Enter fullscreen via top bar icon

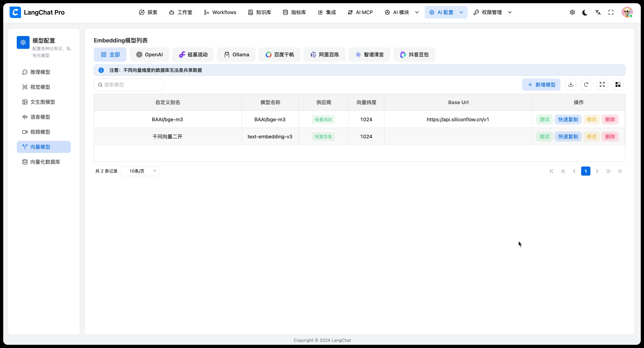click(611, 12)
